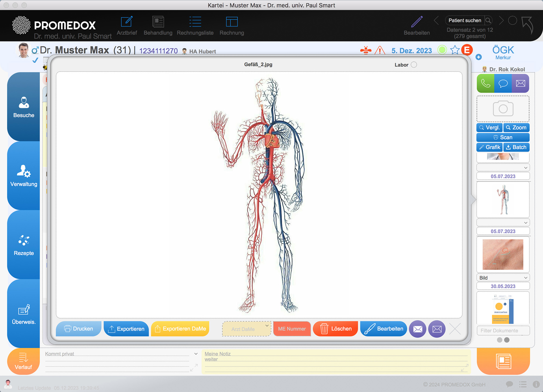Click the red warning triangle icon
Viewport: 543px width, 392px height.
380,50
